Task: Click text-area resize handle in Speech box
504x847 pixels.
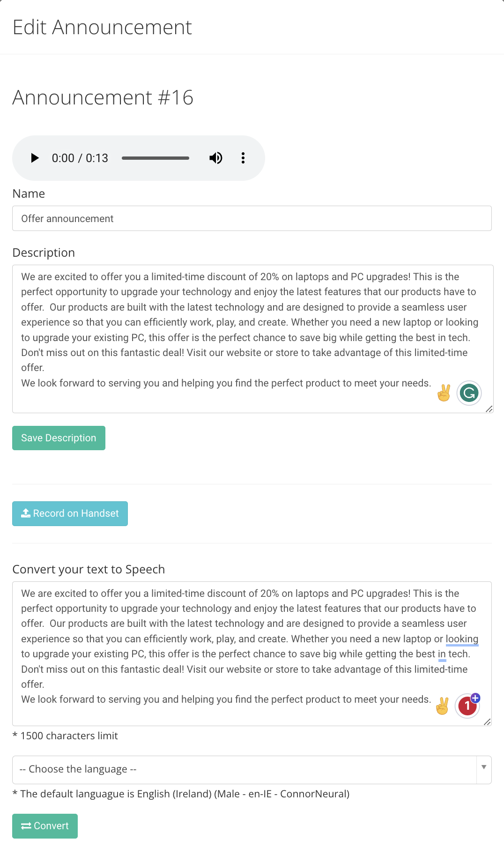Action: point(487,722)
